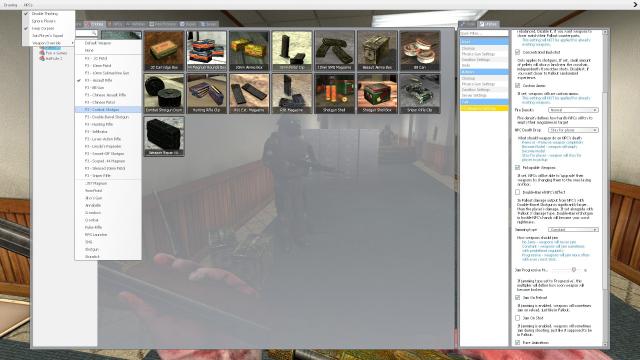Choose F3 - Hunting Rifle entry
This screenshot has width=640, height=360.
tap(108, 124)
